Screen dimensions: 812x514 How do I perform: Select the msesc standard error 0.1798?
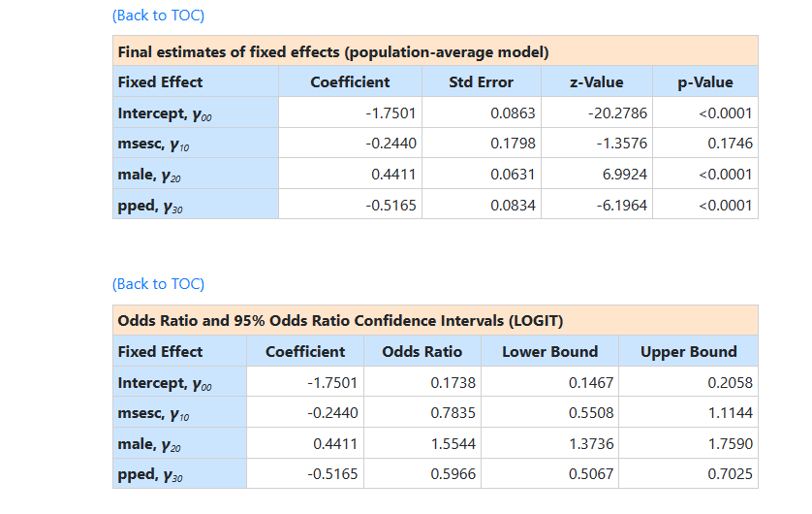pos(513,144)
